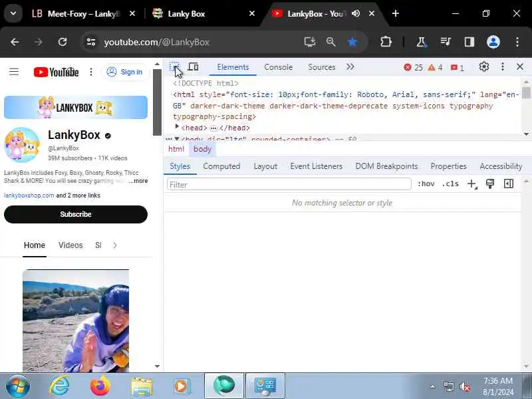Add a new style rule with plus icon

pos(472,184)
